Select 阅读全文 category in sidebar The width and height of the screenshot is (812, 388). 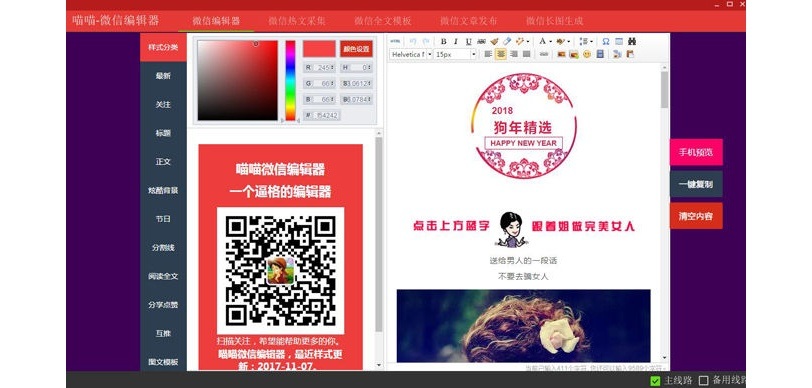pos(163,276)
